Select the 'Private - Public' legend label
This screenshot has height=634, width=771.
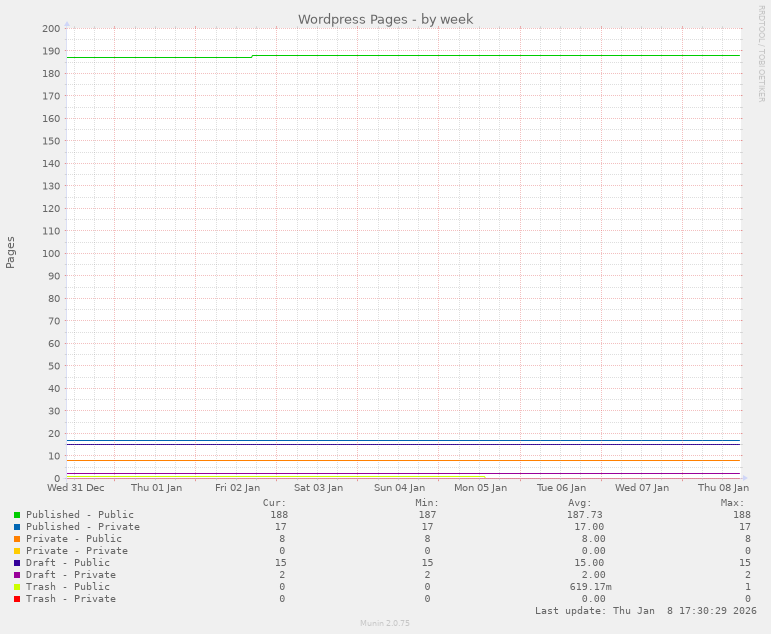74,539
